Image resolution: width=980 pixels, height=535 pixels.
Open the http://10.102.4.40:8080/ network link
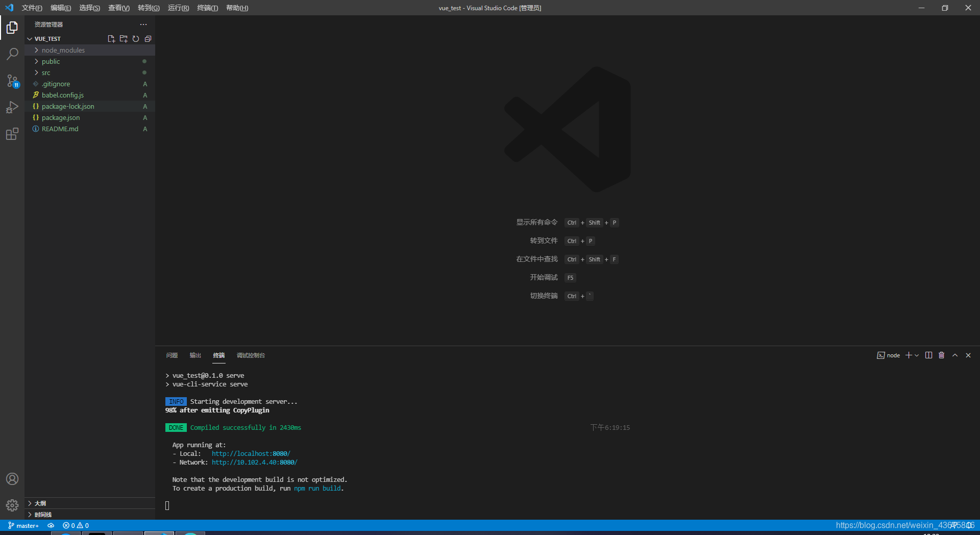[255, 462]
